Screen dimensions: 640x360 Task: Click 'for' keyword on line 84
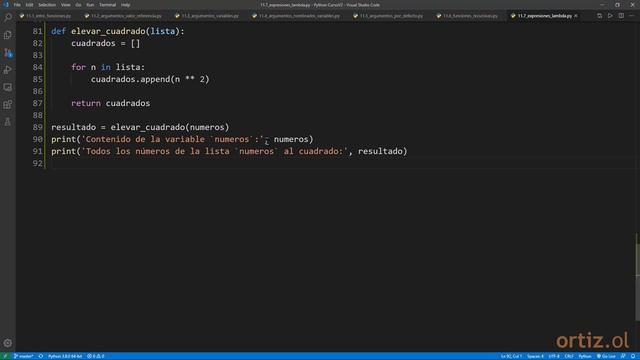tap(78, 67)
